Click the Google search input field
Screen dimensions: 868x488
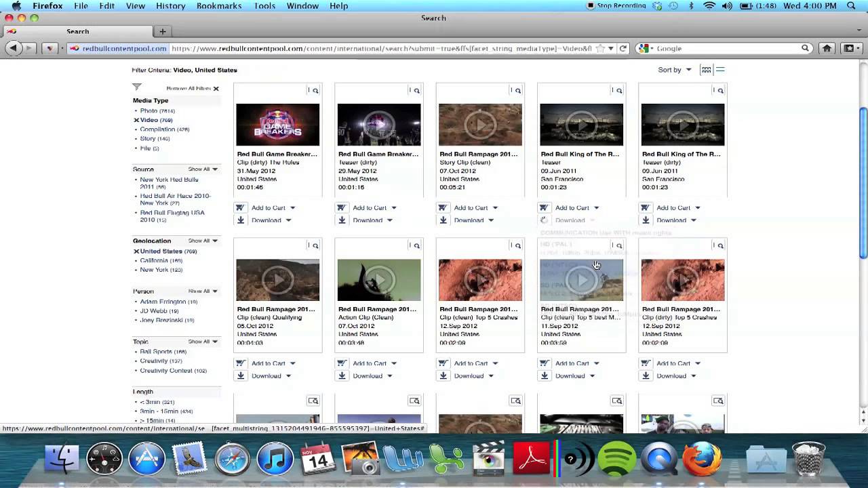coord(727,48)
